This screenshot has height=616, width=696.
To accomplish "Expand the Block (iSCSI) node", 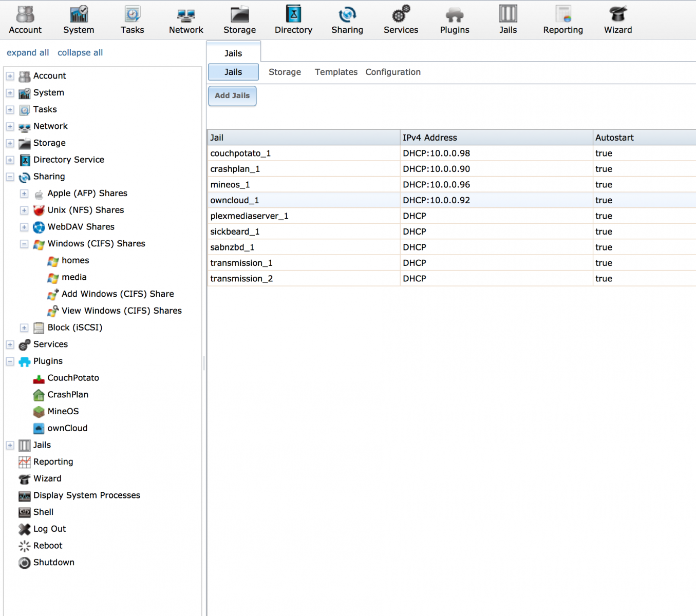I will click(x=24, y=328).
